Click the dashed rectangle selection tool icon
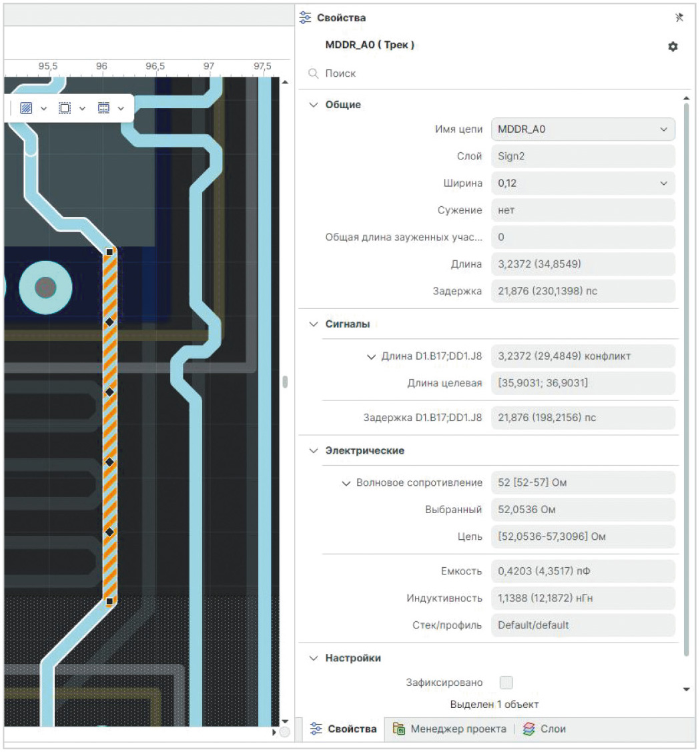The width and height of the screenshot is (700, 752). (65, 108)
